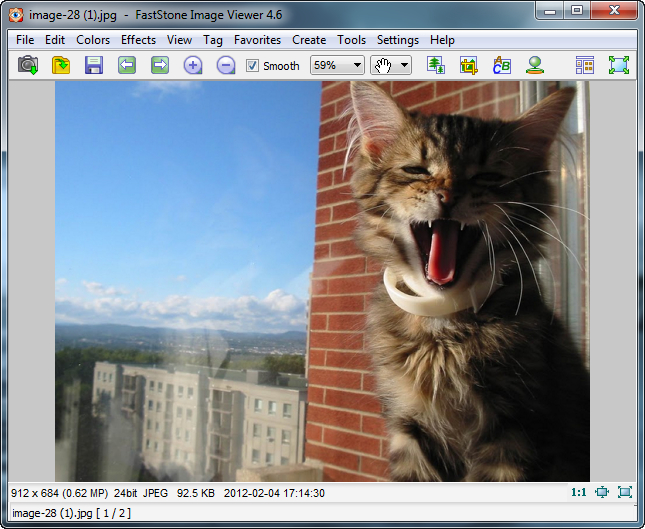Click the Zoom In magnifier icon
This screenshot has height=529, width=645.
coord(193,65)
